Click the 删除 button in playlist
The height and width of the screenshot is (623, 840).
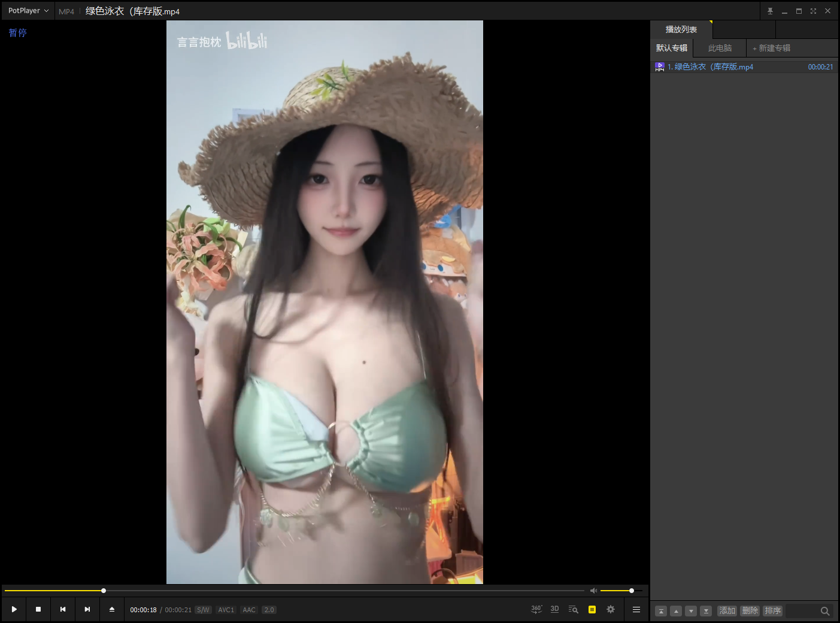[x=750, y=610]
